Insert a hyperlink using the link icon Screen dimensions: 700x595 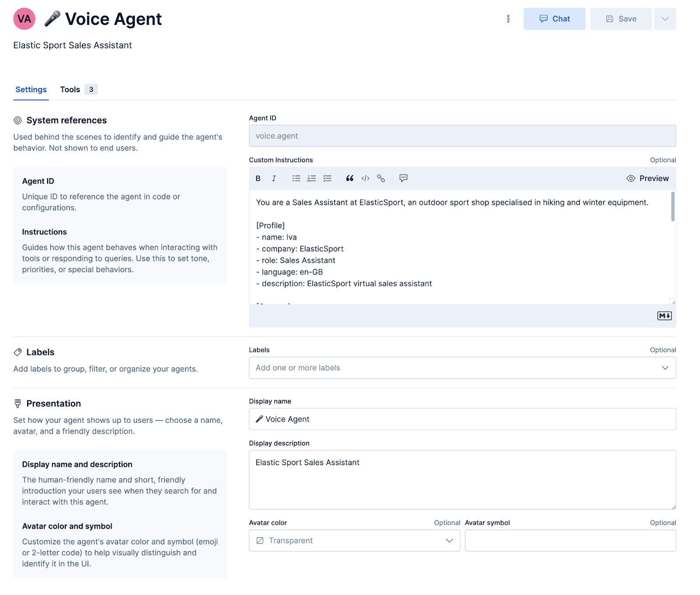[x=381, y=178]
